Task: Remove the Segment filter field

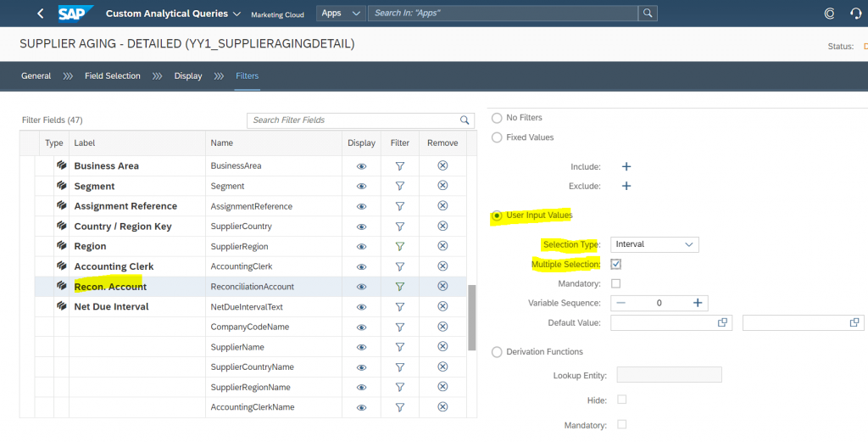Action: [442, 186]
